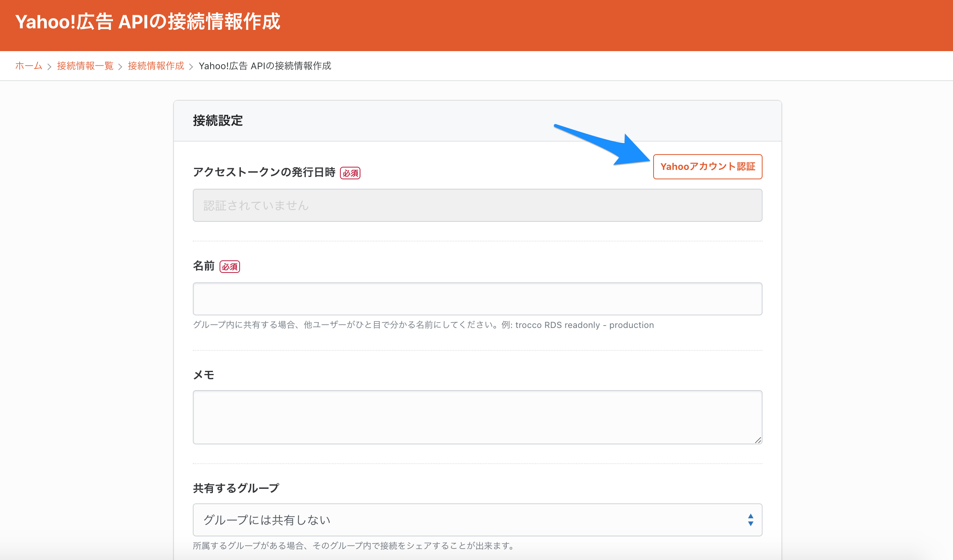This screenshot has width=953, height=560.
Task: Click the メモ textarea resize handle
Action: click(x=758, y=440)
